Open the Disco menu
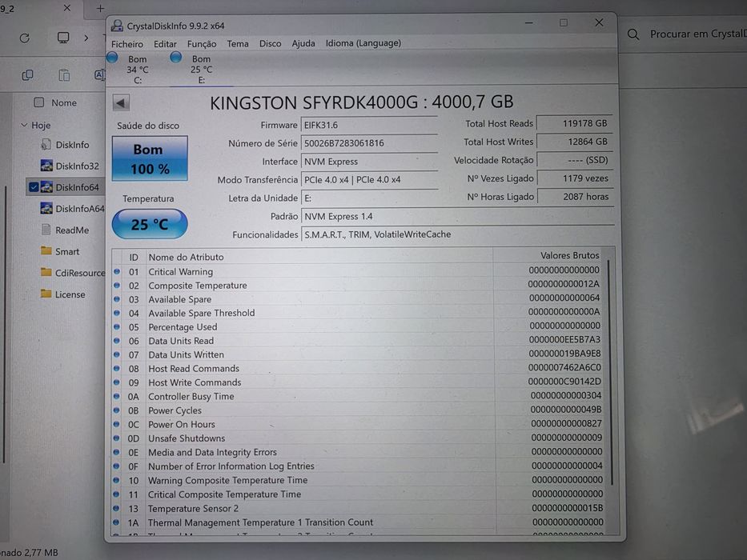Screen dimensions: 747x560 point(270,43)
